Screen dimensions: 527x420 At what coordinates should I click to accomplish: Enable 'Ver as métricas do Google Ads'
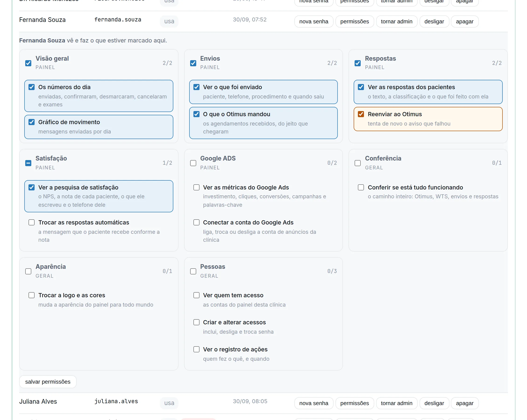[196, 188]
